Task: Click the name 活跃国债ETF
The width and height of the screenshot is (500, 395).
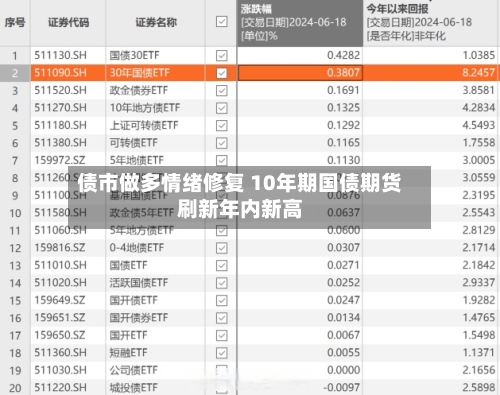Action: [x=139, y=283]
